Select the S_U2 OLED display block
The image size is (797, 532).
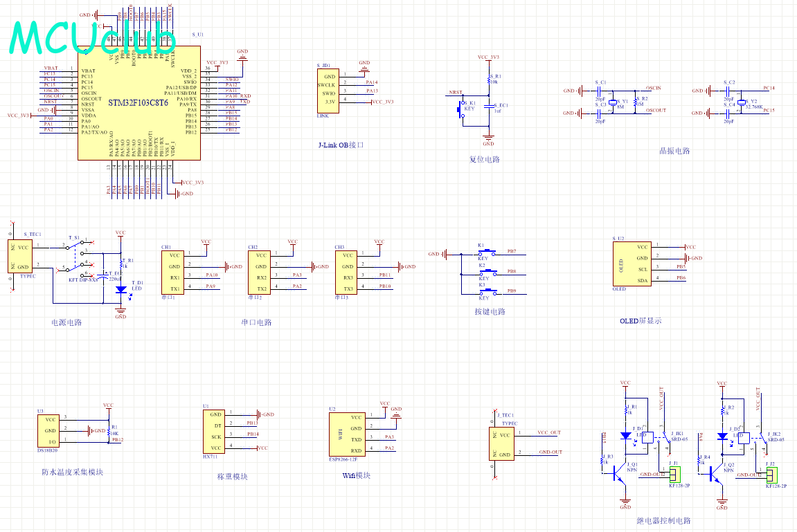click(x=632, y=264)
